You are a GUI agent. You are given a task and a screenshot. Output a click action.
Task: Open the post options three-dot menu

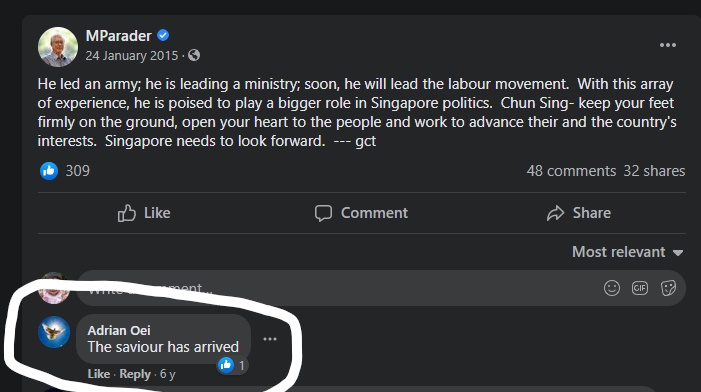(667, 45)
